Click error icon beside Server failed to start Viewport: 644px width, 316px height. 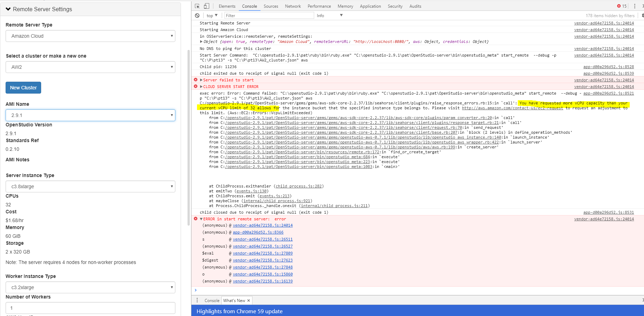coord(196,80)
